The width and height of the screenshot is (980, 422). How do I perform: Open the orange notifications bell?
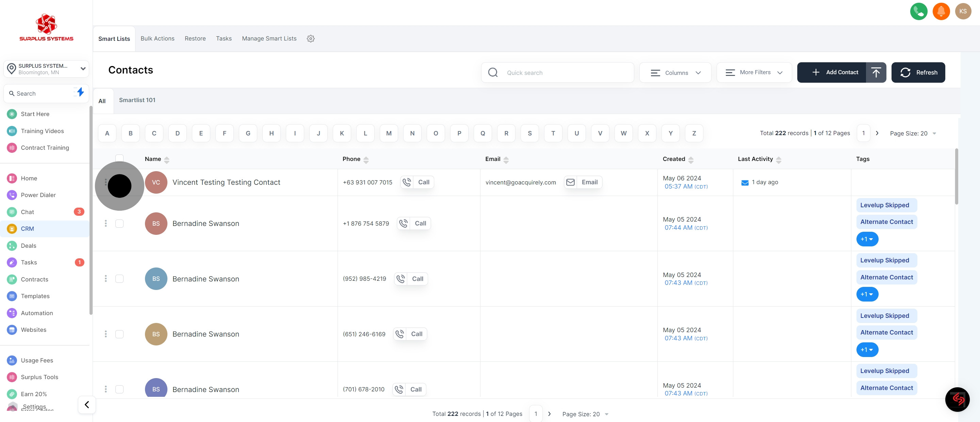tap(941, 11)
